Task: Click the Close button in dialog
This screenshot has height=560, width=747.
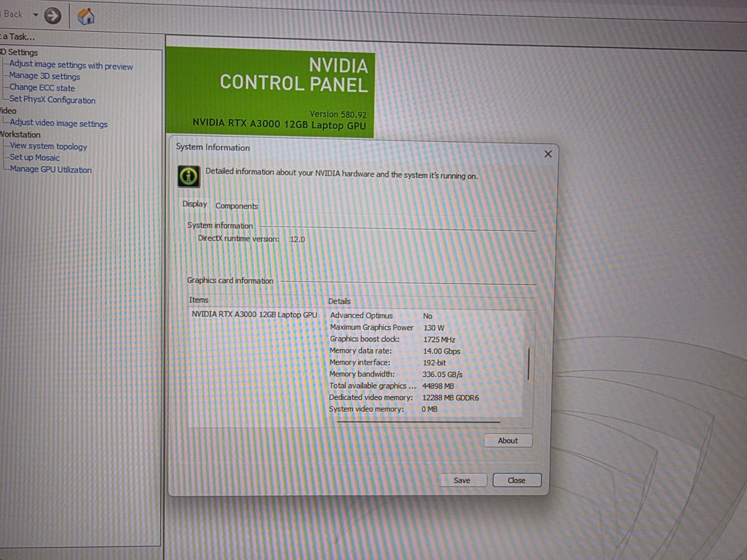Action: [517, 480]
